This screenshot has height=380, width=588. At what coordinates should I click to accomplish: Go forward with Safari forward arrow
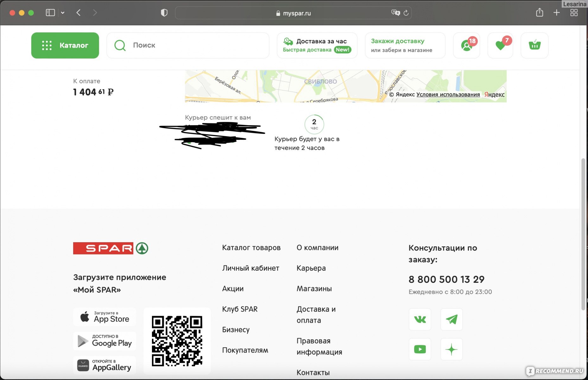tap(95, 13)
